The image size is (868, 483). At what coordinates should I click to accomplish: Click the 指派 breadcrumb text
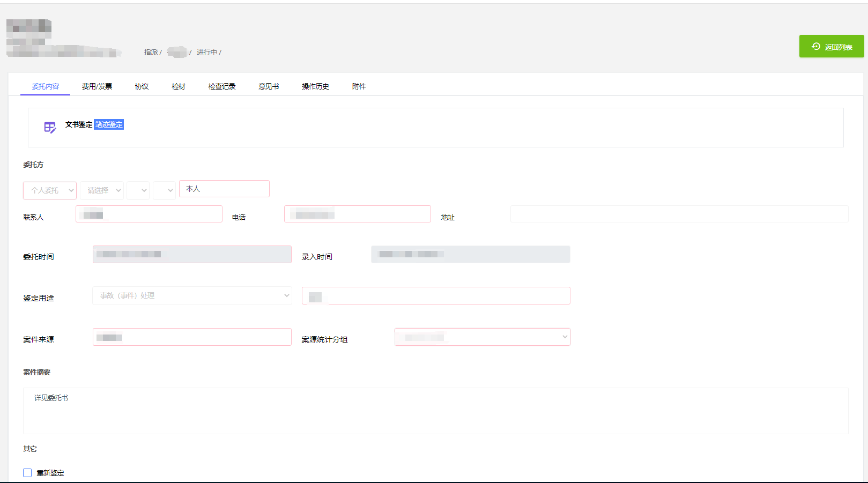[151, 52]
